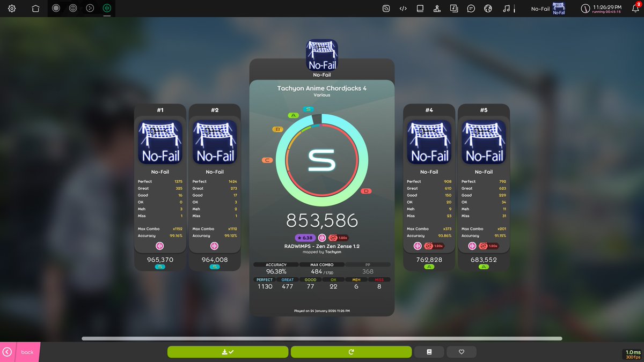644x362 pixels.
Task: Click the No-Fail avatar on score #4
Action: [429, 142]
